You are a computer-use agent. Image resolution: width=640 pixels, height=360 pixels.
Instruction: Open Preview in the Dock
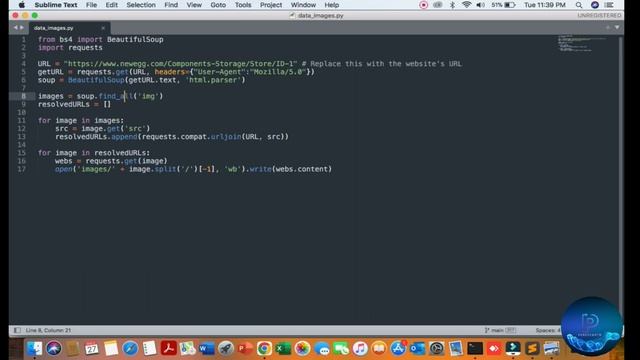click(x=456, y=348)
